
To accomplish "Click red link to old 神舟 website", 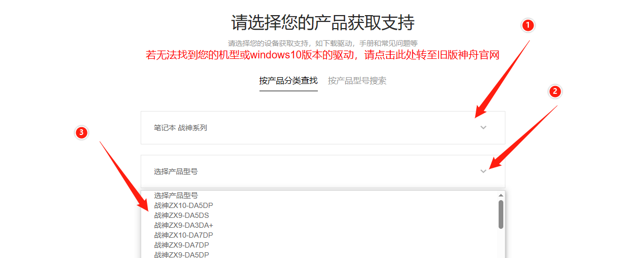I will (323, 55).
